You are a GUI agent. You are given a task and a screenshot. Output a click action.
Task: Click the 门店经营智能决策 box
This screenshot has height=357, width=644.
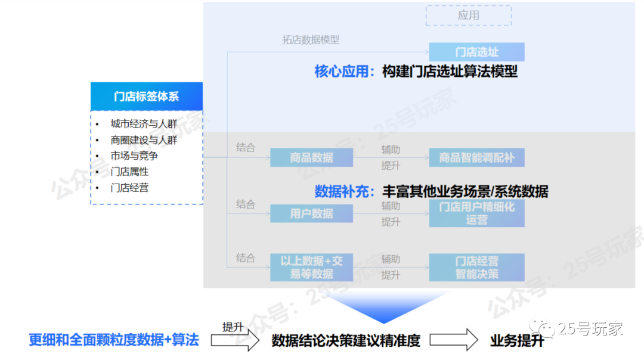476,268
